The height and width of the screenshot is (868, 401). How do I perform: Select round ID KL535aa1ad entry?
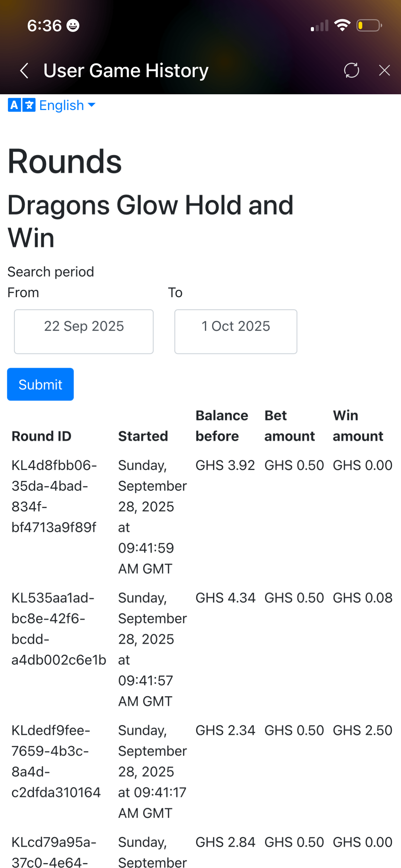[x=59, y=629]
